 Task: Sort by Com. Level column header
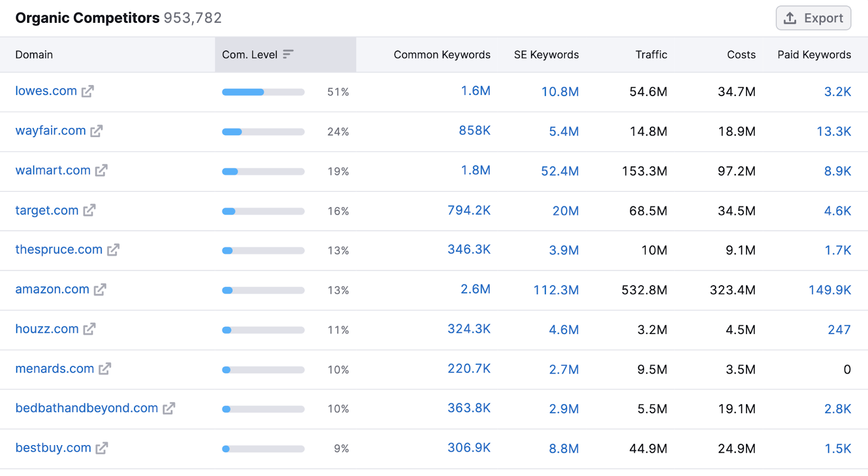[x=250, y=55]
